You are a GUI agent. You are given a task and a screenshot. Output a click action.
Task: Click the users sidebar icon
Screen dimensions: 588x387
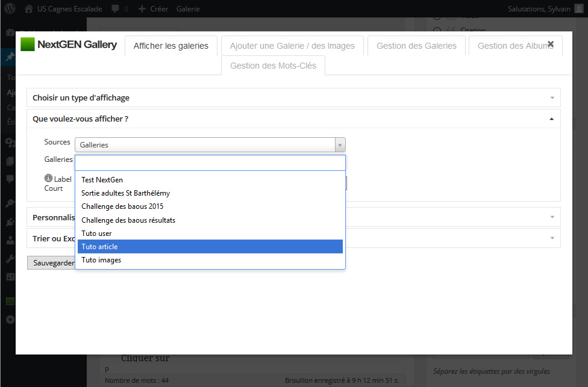[x=10, y=240]
